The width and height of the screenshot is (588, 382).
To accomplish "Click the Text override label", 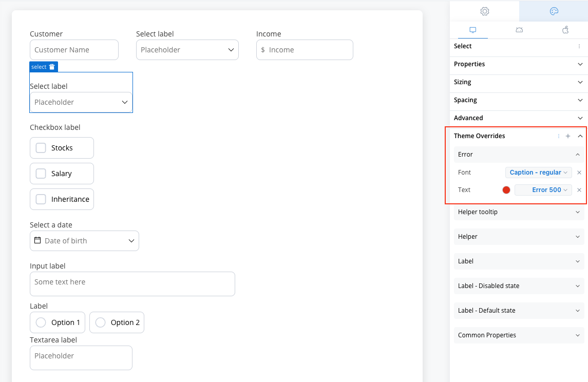I will pyautogui.click(x=464, y=190).
